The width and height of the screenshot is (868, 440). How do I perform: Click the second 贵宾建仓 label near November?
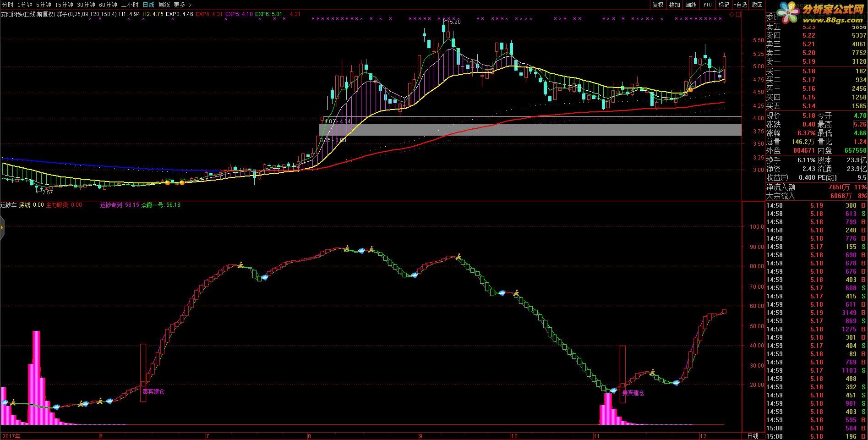tap(633, 393)
